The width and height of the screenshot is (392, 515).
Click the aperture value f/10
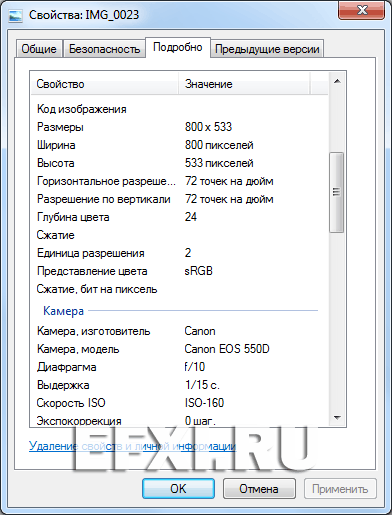(x=195, y=367)
